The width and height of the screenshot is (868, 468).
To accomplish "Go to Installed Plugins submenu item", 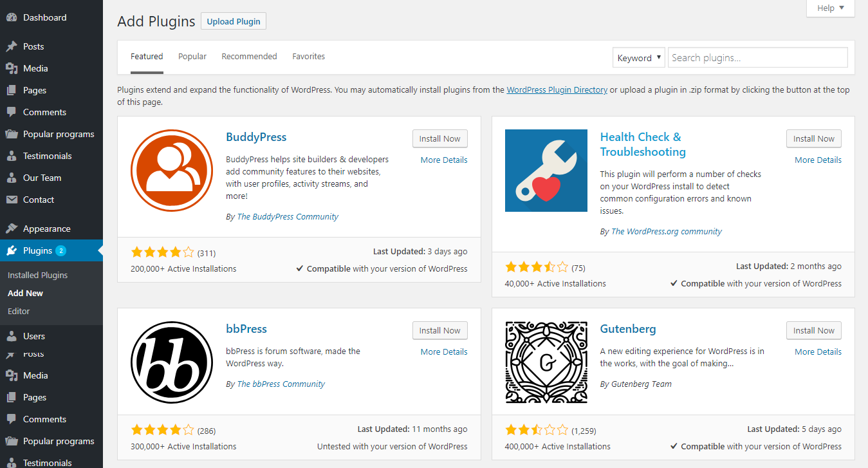I will (37, 275).
